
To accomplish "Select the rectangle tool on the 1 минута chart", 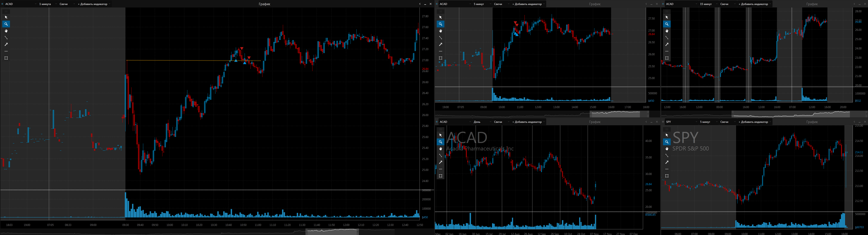I will click(6, 58).
